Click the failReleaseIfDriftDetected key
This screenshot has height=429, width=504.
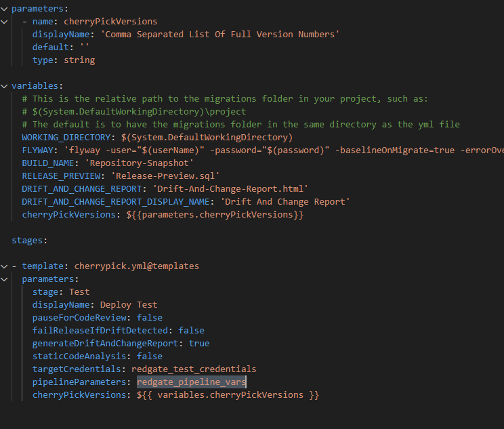pyautogui.click(x=100, y=331)
